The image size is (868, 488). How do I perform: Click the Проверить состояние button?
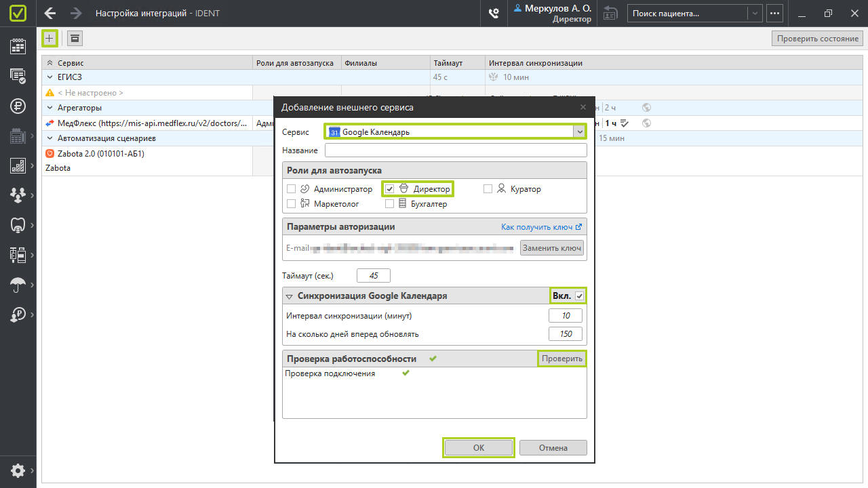(x=818, y=39)
